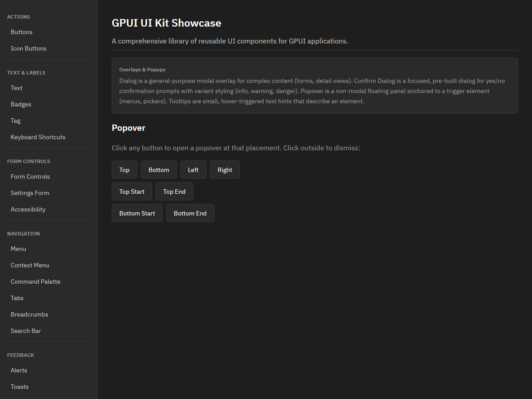This screenshot has height=399, width=532.
Task: Click the Bottom End button
Action: tap(190, 213)
